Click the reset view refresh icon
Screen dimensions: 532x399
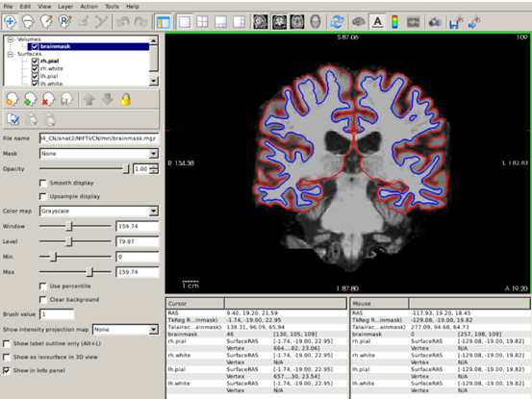(337, 22)
